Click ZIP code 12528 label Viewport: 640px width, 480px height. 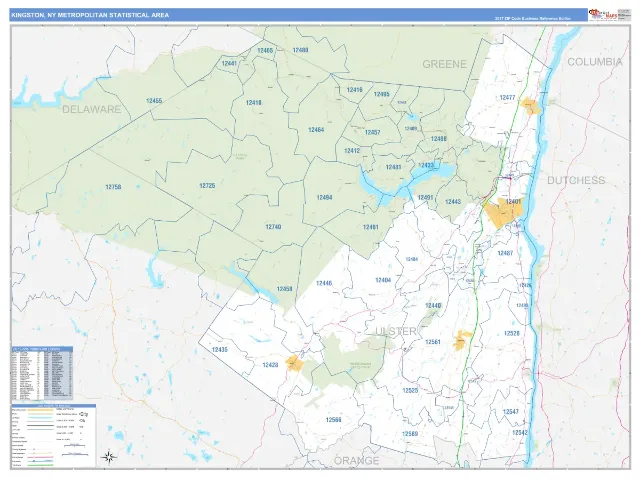[511, 333]
